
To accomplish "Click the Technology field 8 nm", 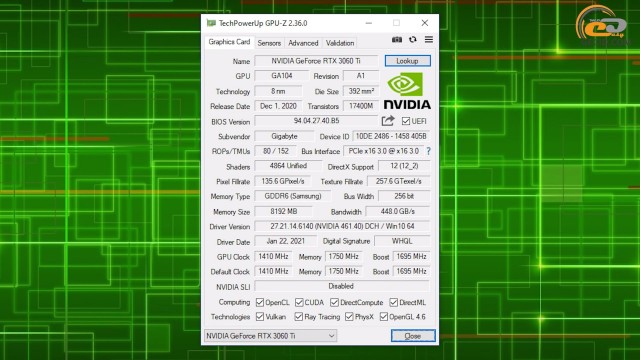I will (278, 91).
